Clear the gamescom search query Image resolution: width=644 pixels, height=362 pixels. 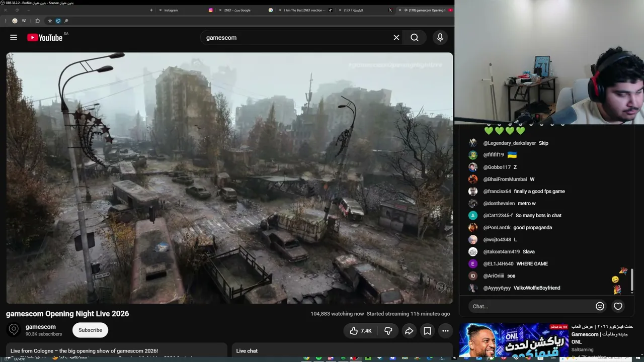coord(396,38)
